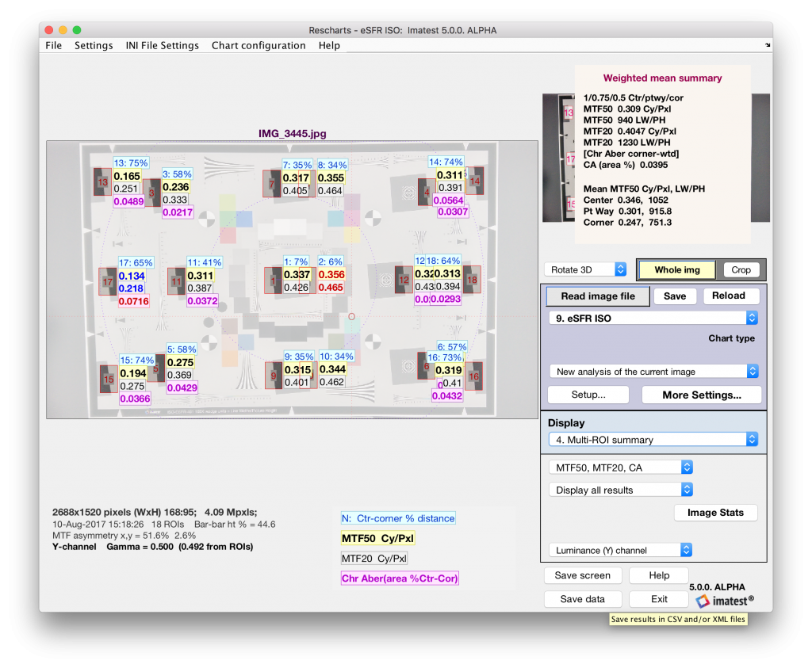This screenshot has height=668, width=812.
Task: Click the 'N: Ctr-corner % distance' legend entry
Action: click(398, 518)
